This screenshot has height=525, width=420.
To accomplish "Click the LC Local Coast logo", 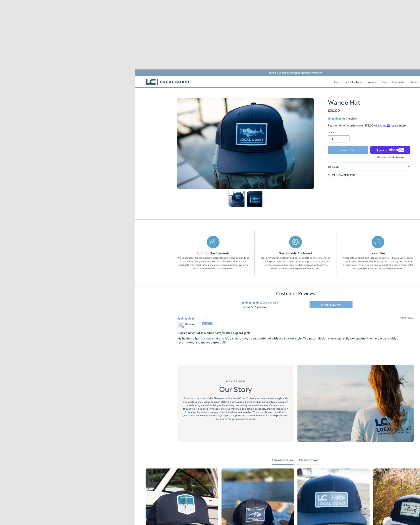I will 167,82.
